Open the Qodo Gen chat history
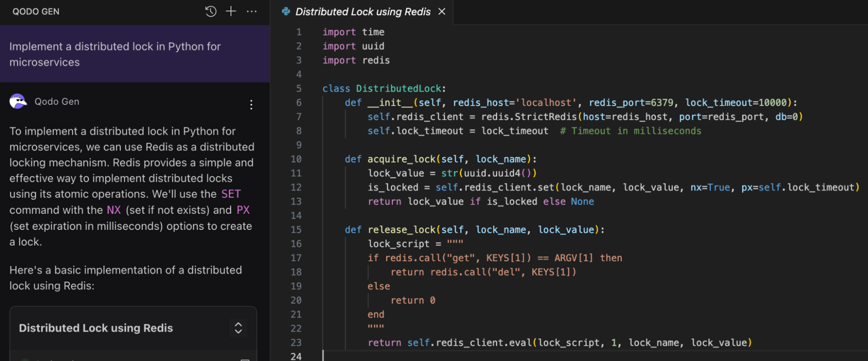This screenshot has height=361, width=868. point(211,11)
